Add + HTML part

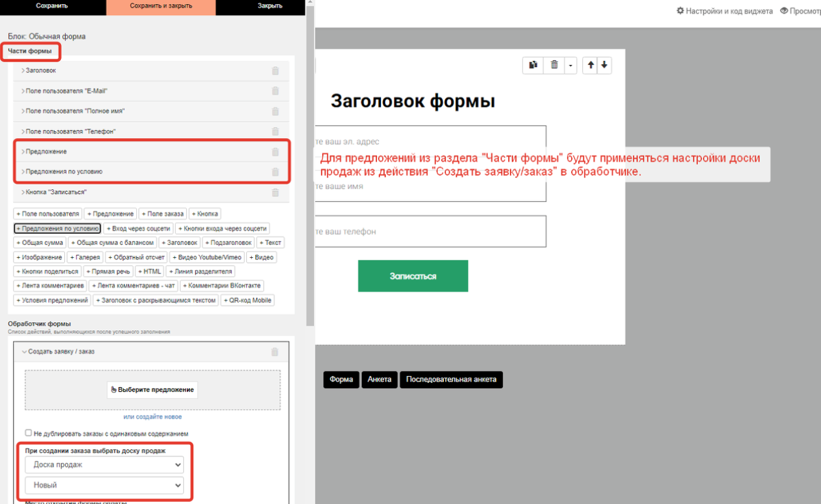coord(149,271)
